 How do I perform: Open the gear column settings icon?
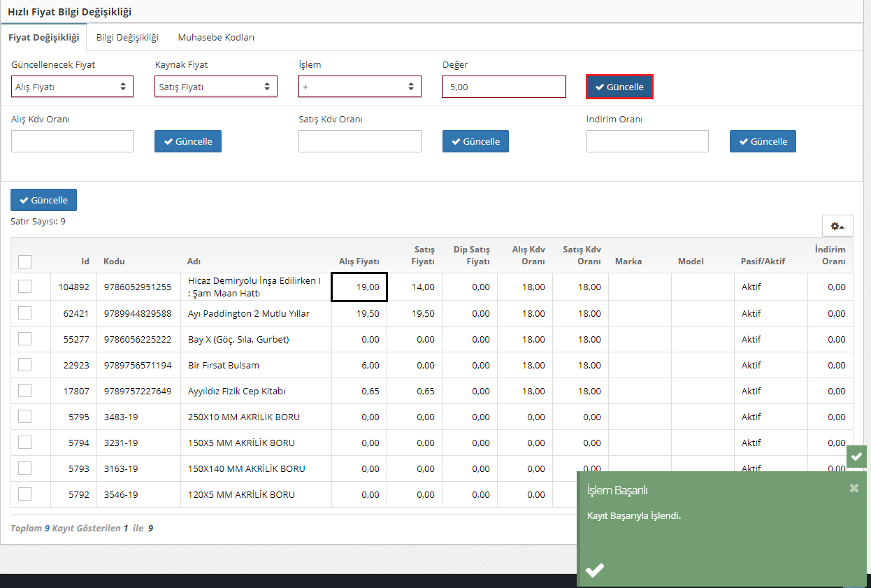tap(837, 226)
